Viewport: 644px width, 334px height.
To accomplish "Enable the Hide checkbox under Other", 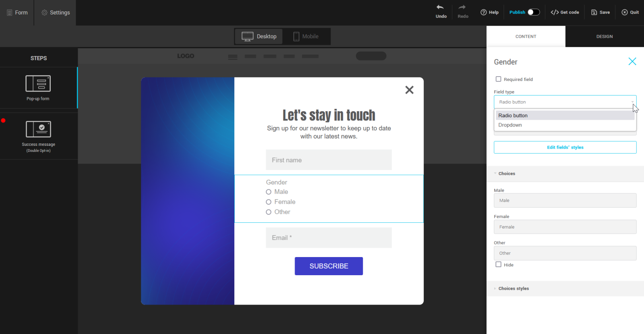I will click(x=498, y=265).
